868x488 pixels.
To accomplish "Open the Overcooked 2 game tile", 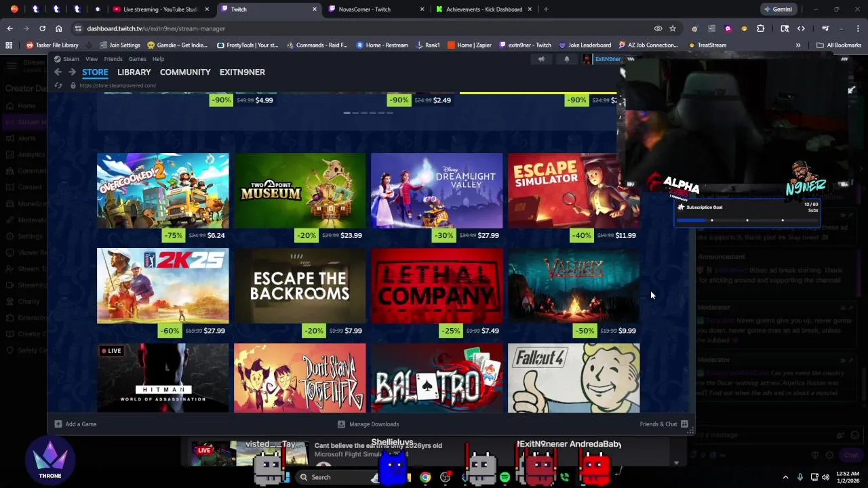I will pos(163,191).
